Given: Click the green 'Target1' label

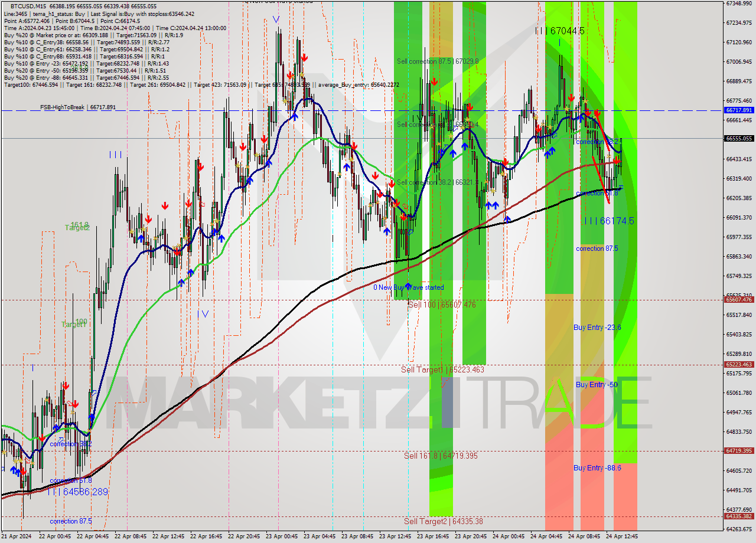Looking at the screenshot, I should click(x=74, y=325).
